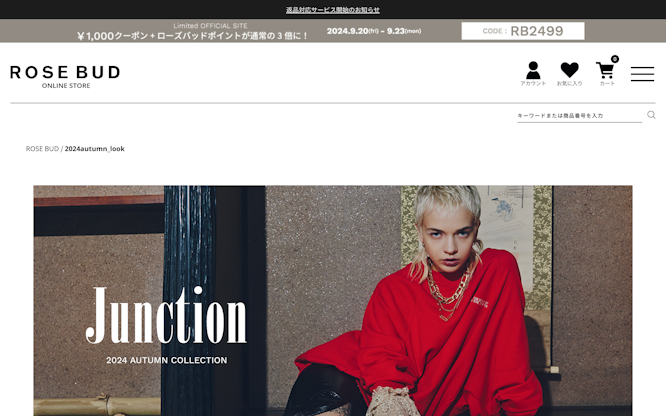Click the ¥1,000 coupon banner text

coord(192,36)
